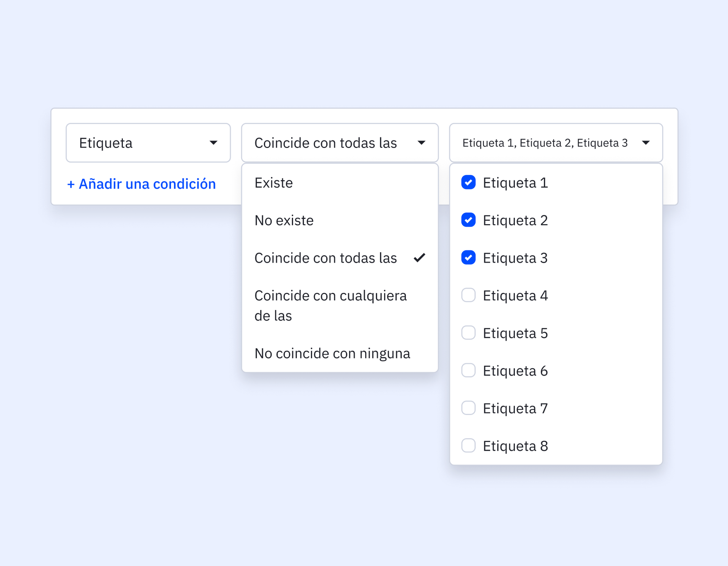
Task: Click the caret icon in the Etiqueta selector
Action: [x=213, y=143]
